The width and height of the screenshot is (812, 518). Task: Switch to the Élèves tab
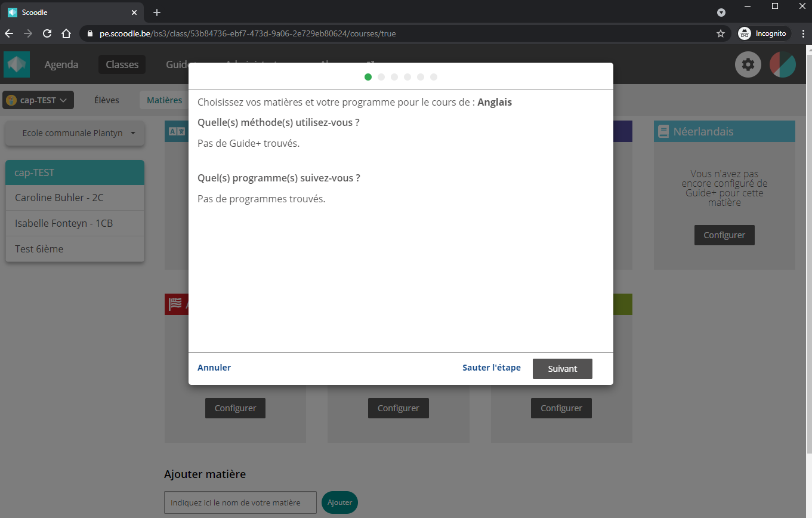pos(107,100)
